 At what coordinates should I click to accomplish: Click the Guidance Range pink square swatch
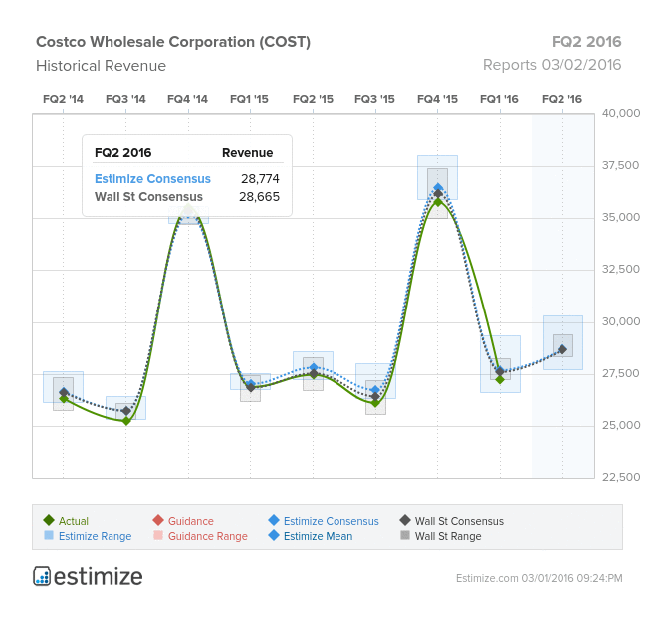[158, 535]
